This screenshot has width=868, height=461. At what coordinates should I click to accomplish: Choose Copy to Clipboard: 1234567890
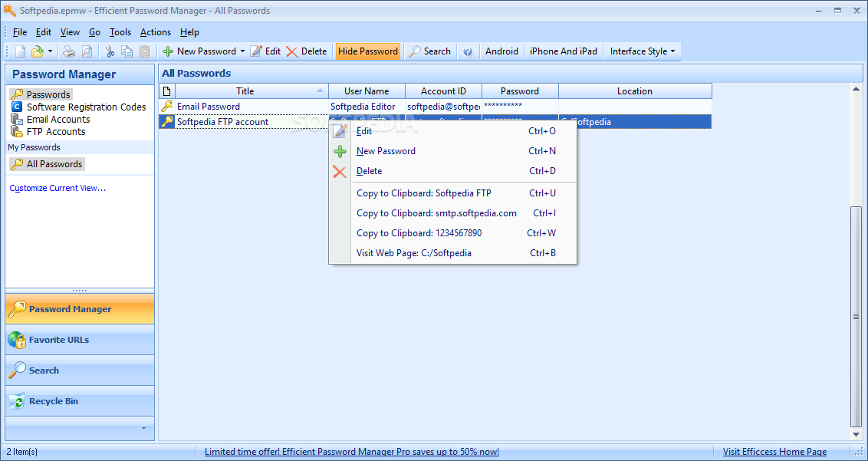point(453,233)
